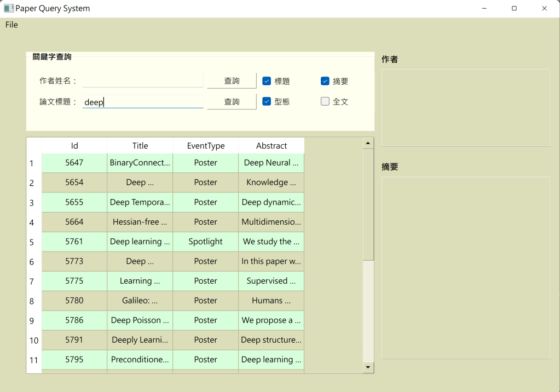Click the Paper Query System app icon

pos(9,8)
